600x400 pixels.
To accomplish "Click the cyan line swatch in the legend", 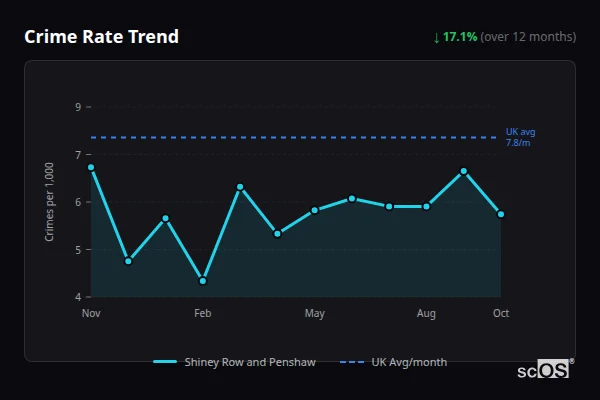I will tap(165, 362).
